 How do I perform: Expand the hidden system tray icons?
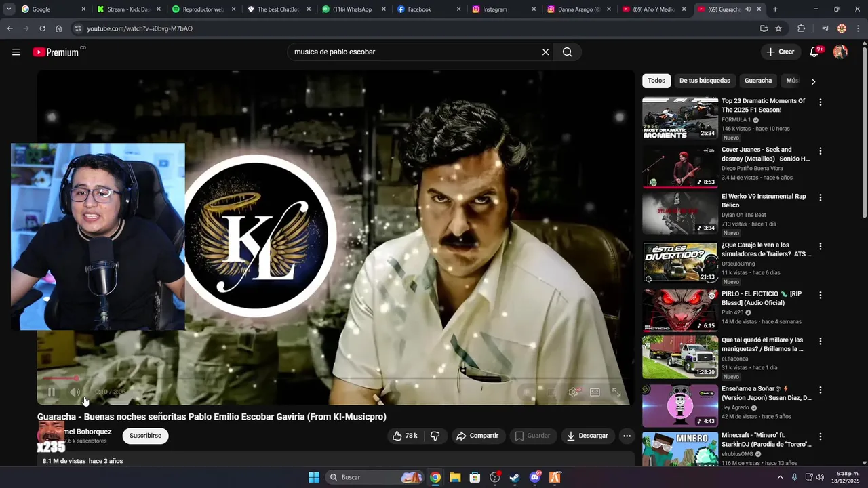point(780,477)
